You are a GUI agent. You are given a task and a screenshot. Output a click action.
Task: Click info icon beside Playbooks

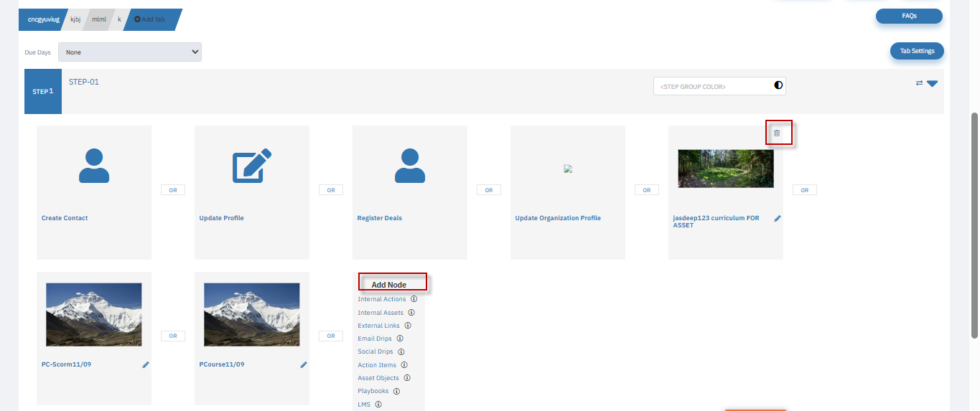[x=396, y=391]
